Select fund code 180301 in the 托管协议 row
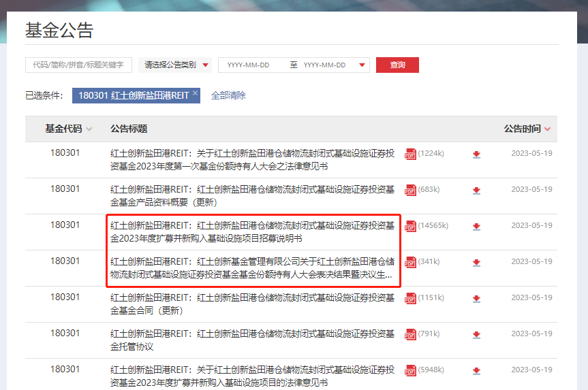Viewport: 588px width, 390px height. [x=65, y=333]
